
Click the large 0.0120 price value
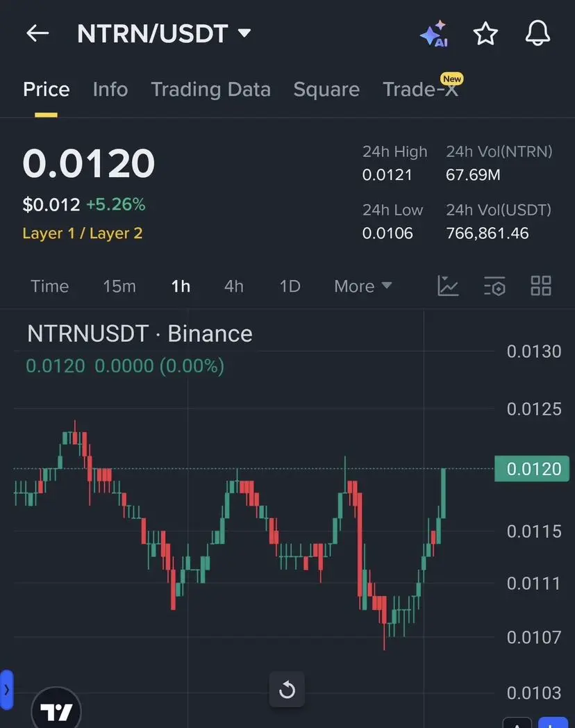89,163
